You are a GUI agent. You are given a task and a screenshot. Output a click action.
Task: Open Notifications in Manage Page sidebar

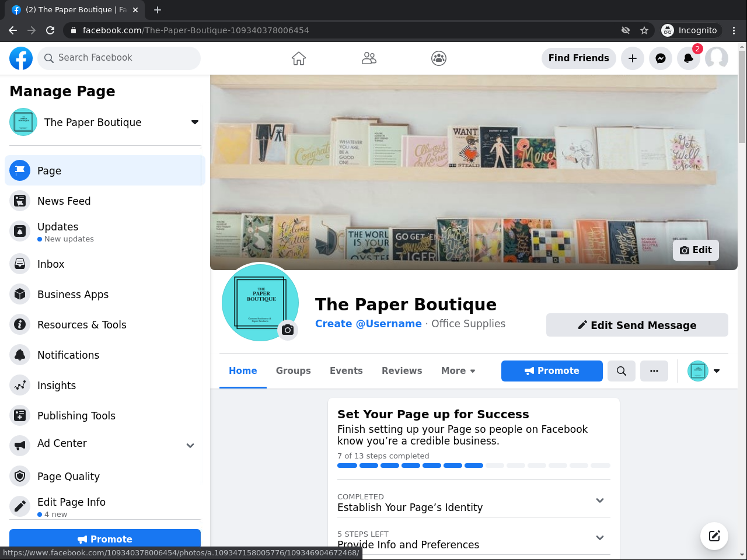[x=105, y=355]
